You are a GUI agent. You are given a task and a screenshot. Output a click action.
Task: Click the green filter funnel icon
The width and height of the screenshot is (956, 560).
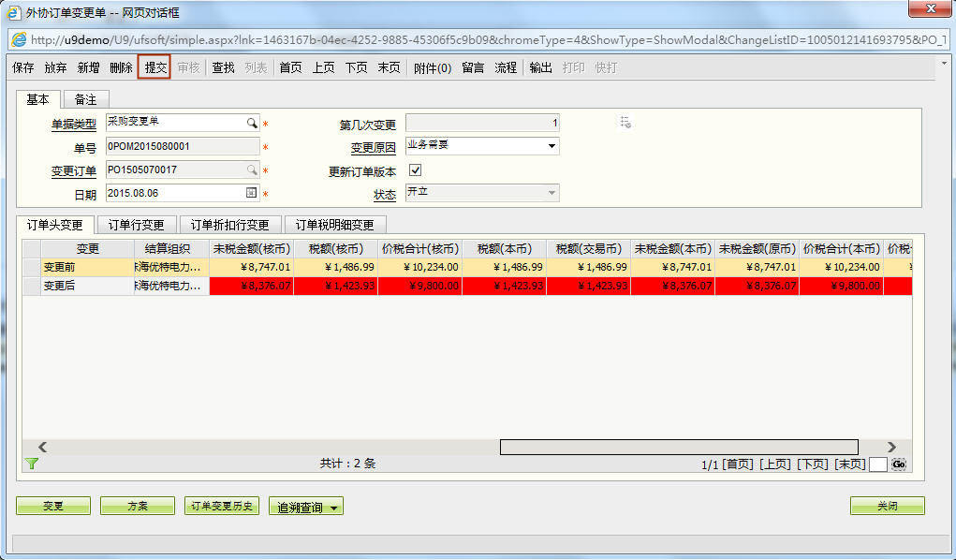32,464
